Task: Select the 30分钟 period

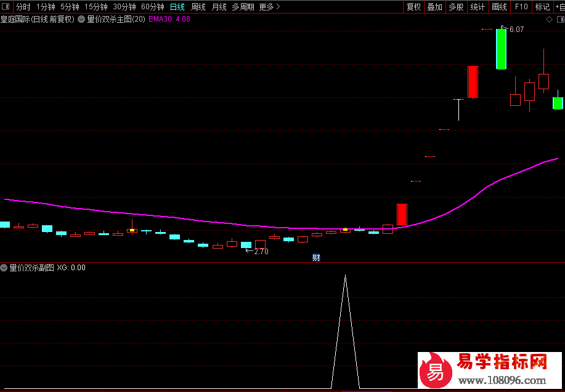Action: click(x=124, y=7)
